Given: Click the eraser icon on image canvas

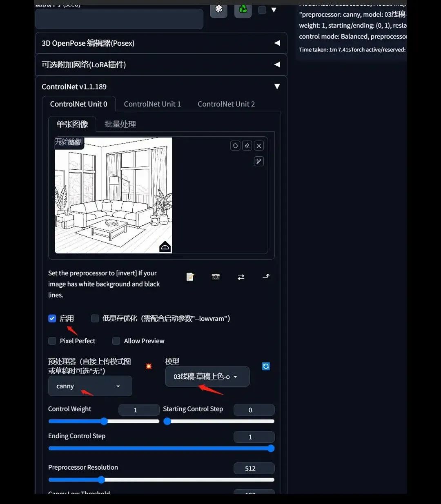Looking at the screenshot, I should (247, 146).
